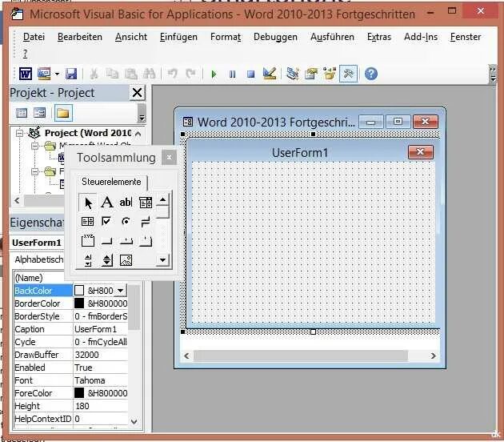
Task: Paste icon in the toolbar
Action: [131, 74]
